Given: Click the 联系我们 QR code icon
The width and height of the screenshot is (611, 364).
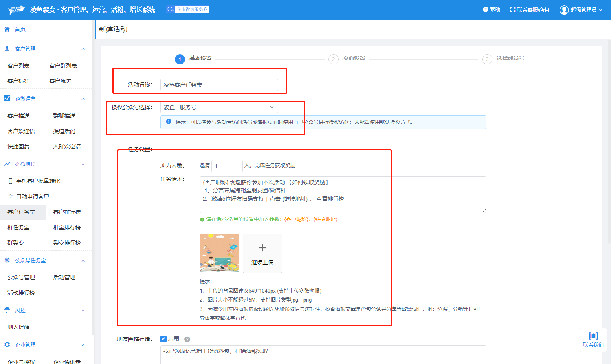Looking at the screenshot, I should pyautogui.click(x=593, y=336).
